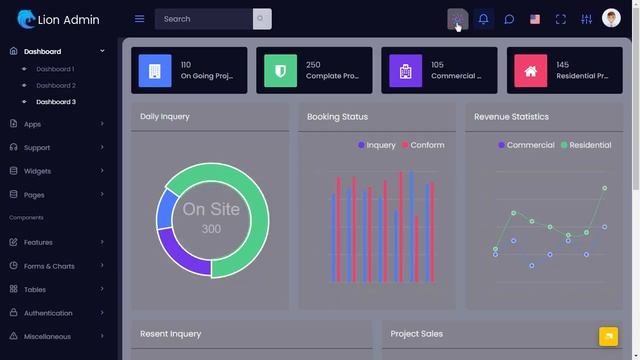The width and height of the screenshot is (640, 360).
Task: Toggle fullscreen mode icon
Action: pyautogui.click(x=560, y=19)
